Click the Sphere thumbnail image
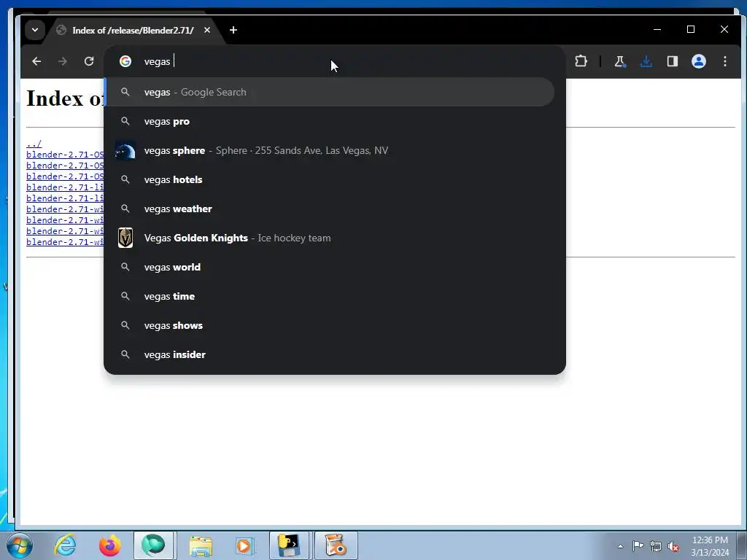The width and height of the screenshot is (747, 560). tap(125, 150)
